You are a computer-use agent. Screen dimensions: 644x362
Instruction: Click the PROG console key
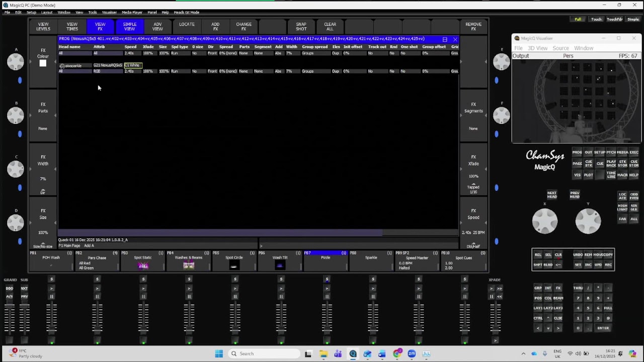577,152
